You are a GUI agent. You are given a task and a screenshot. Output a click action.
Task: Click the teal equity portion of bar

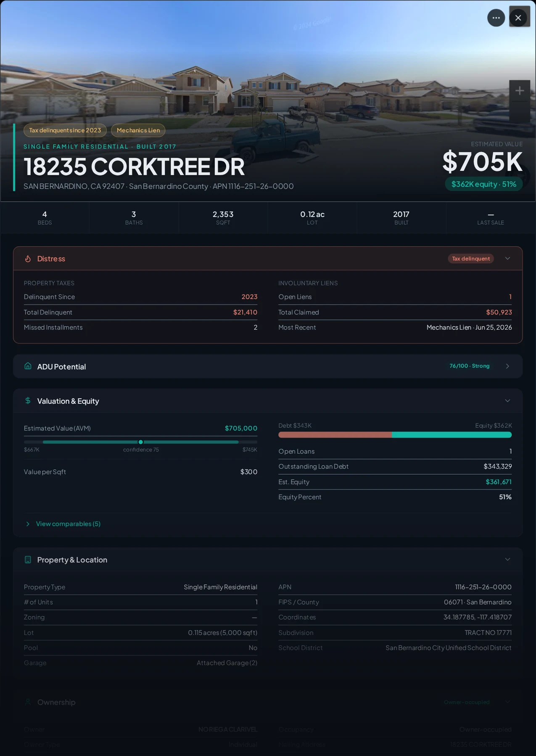(x=452, y=435)
